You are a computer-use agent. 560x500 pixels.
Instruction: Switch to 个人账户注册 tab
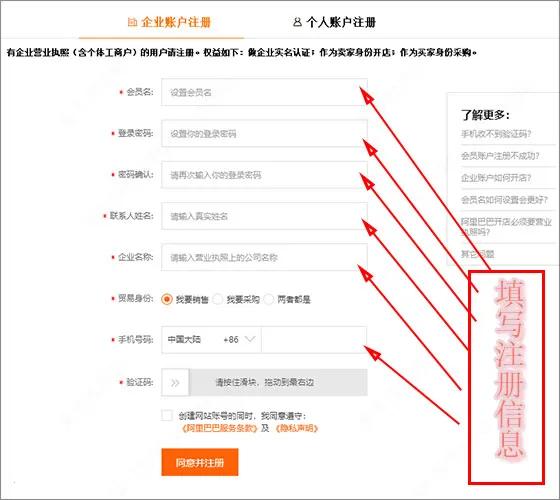click(x=334, y=22)
